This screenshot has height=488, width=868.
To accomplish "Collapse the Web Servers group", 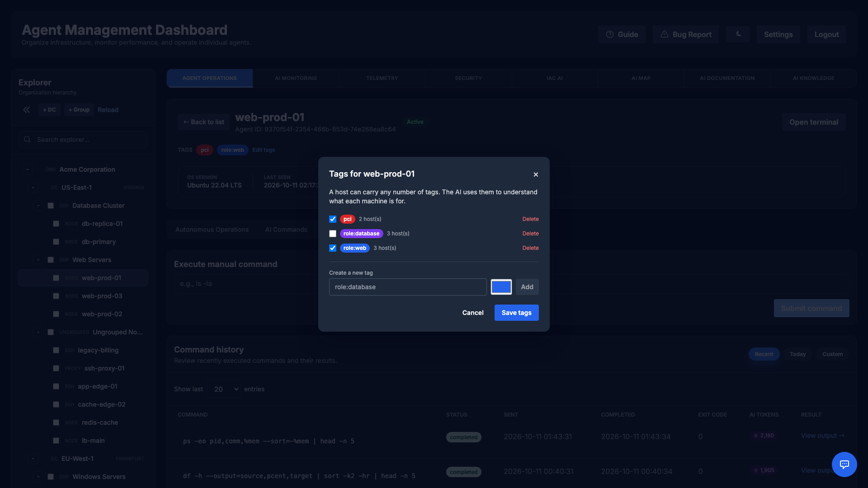I will coord(38,260).
